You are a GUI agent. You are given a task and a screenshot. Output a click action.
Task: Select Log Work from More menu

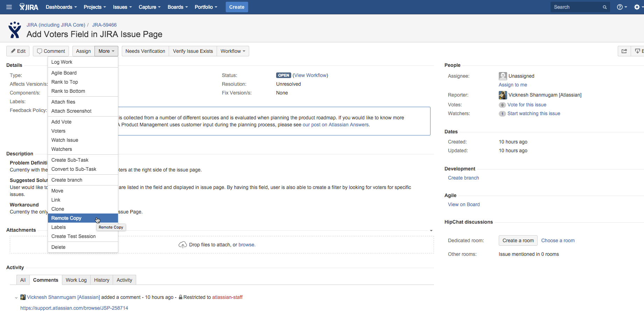pos(83,62)
